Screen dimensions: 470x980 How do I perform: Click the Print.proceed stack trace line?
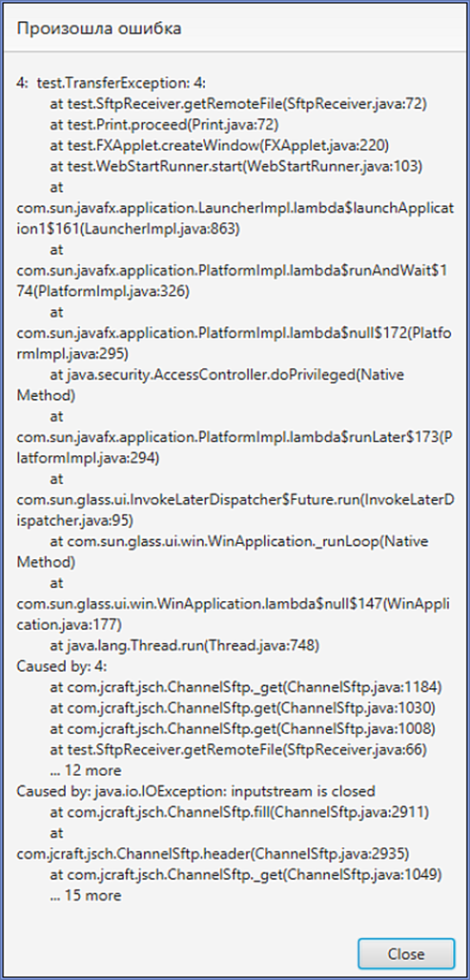click(x=164, y=124)
